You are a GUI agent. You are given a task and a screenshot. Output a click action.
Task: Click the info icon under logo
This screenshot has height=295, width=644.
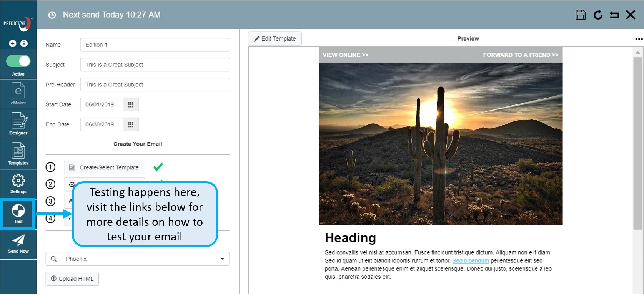(x=24, y=43)
